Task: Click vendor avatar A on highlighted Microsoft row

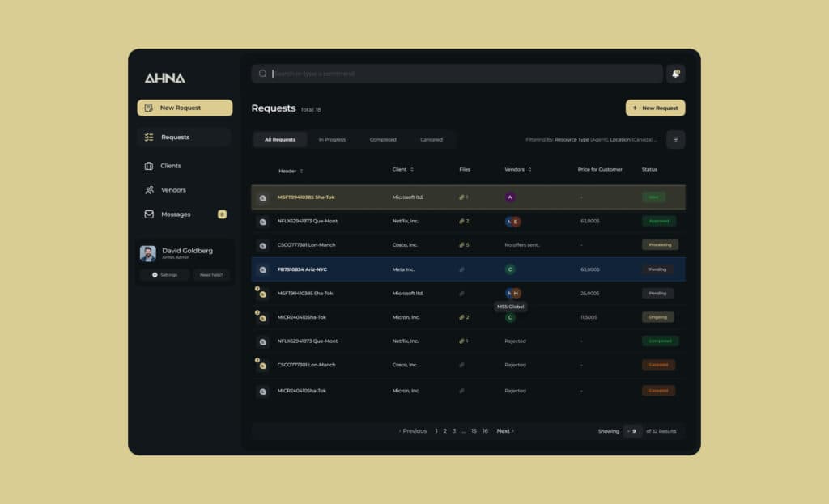Action: [510, 197]
